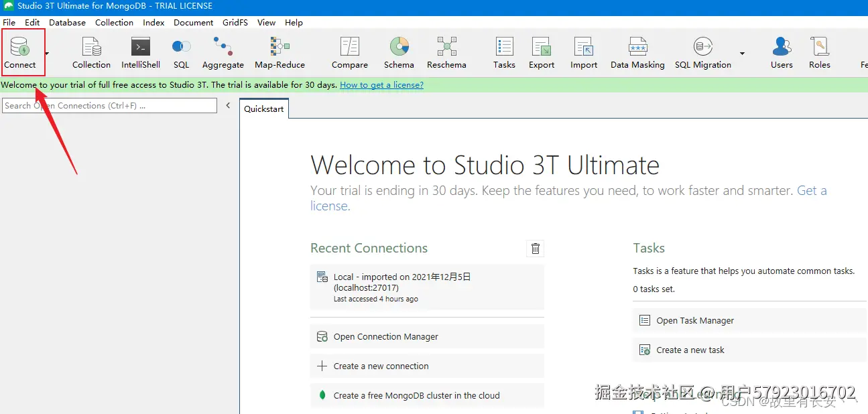868x414 pixels.
Task: Open the Local localhost:27017 recent connection
Action: pyautogui.click(x=427, y=287)
